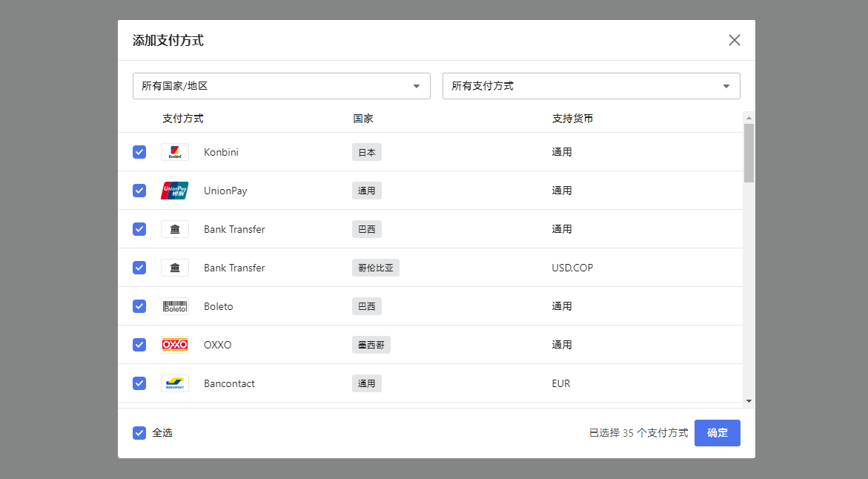This screenshot has height=479, width=868.
Task: Click the Bancontact logo
Action: click(x=175, y=383)
